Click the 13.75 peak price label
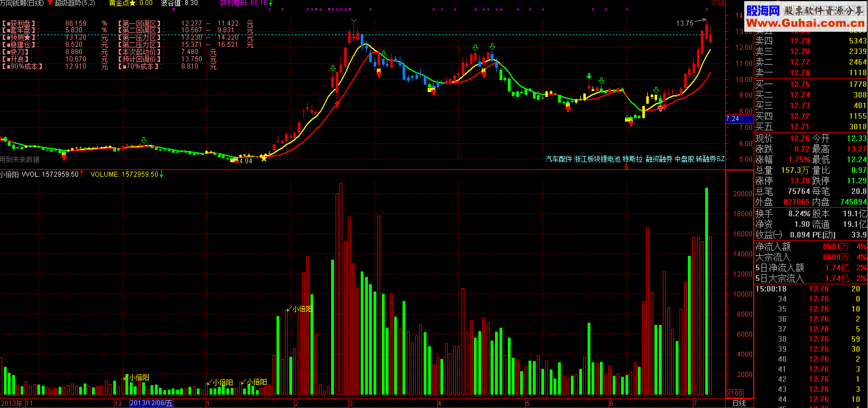The height and width of the screenshot is (408, 868). (x=685, y=23)
